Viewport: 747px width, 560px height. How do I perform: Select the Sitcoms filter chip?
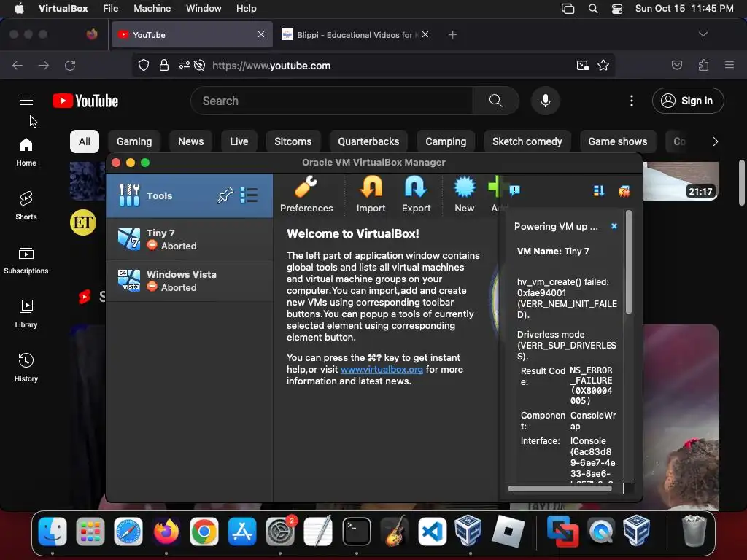click(x=293, y=141)
